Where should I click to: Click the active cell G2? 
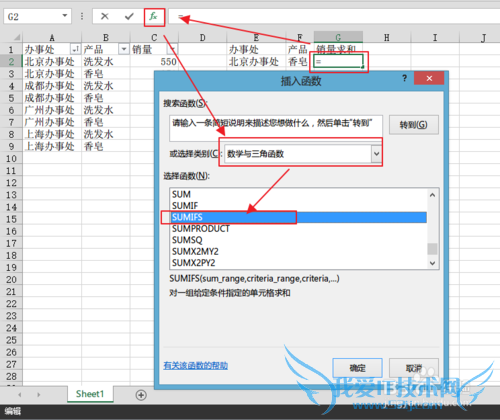(x=338, y=62)
